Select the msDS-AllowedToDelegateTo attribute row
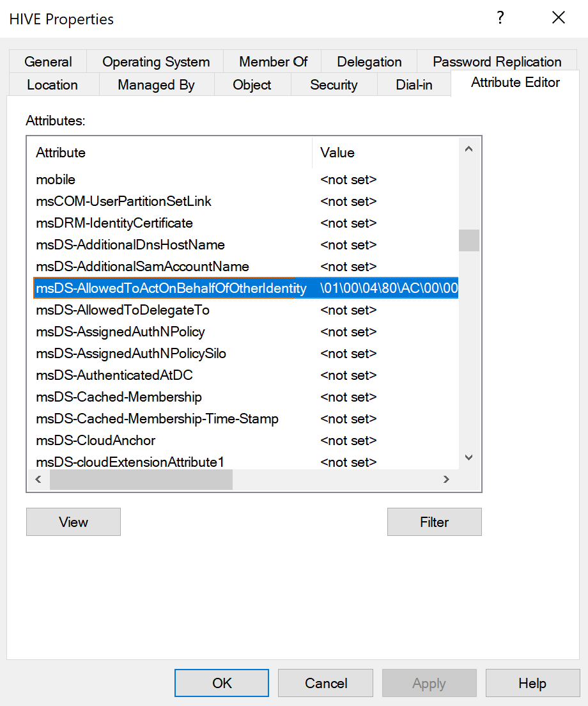The image size is (588, 706). click(x=123, y=310)
